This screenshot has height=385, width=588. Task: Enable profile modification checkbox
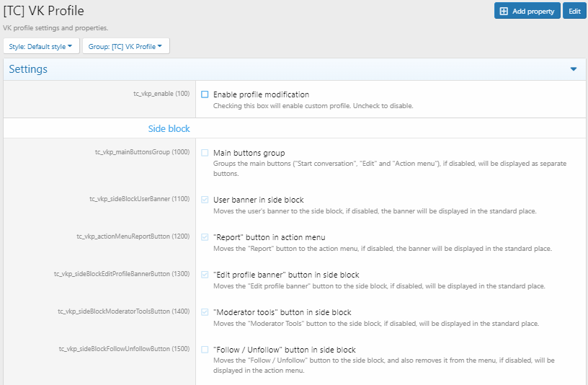click(x=205, y=94)
